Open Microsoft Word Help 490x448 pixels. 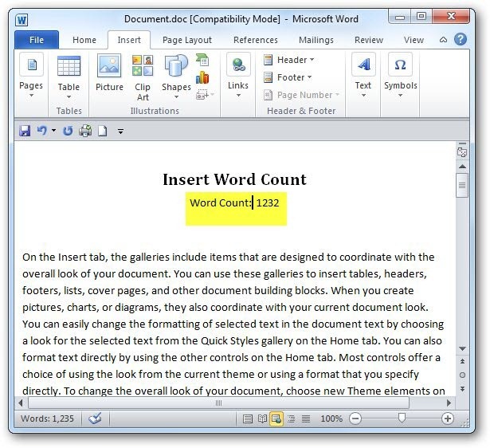[x=461, y=40]
